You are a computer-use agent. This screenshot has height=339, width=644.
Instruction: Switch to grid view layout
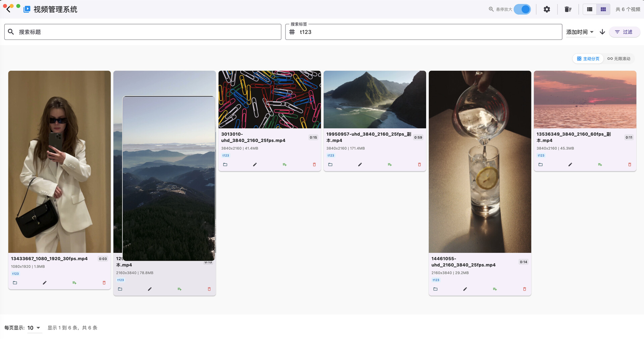[603, 9]
